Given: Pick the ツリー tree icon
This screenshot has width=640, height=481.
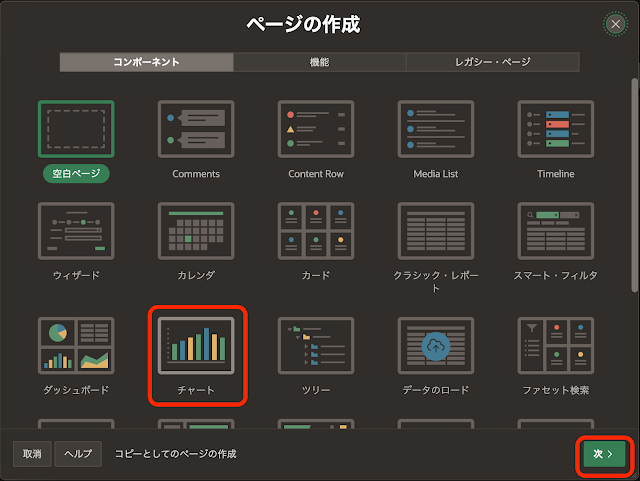Looking at the screenshot, I should [316, 345].
